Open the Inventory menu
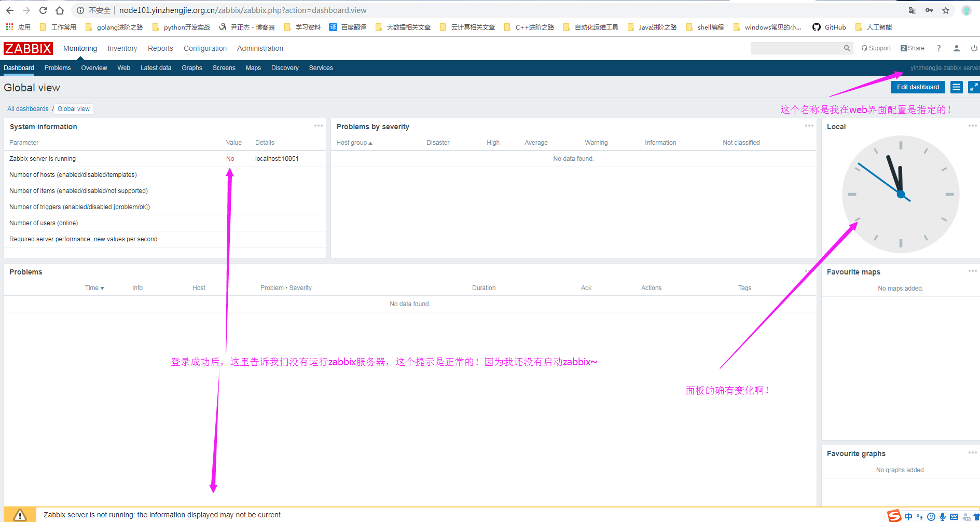The height and width of the screenshot is (522, 980). point(122,48)
